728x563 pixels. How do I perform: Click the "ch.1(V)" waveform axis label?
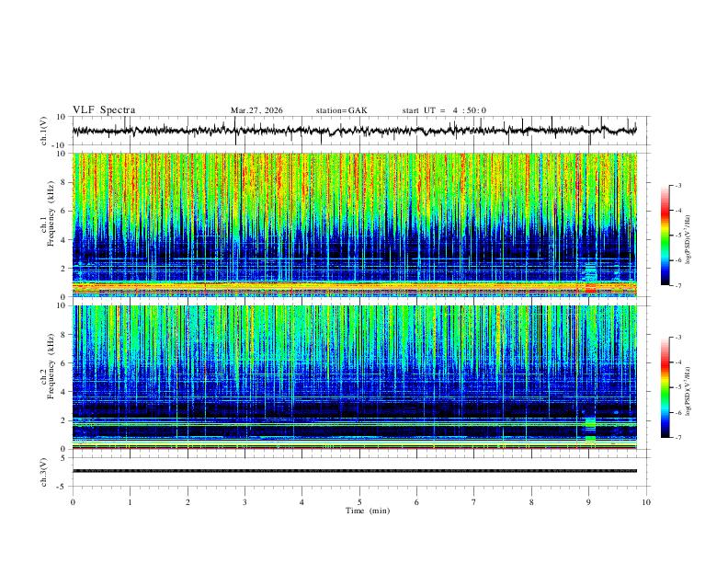click(x=44, y=131)
